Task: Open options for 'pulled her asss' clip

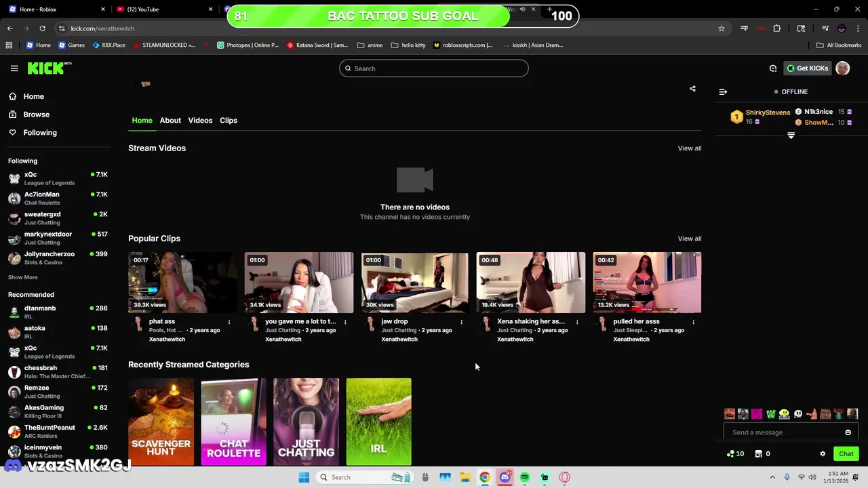Action: click(x=693, y=322)
